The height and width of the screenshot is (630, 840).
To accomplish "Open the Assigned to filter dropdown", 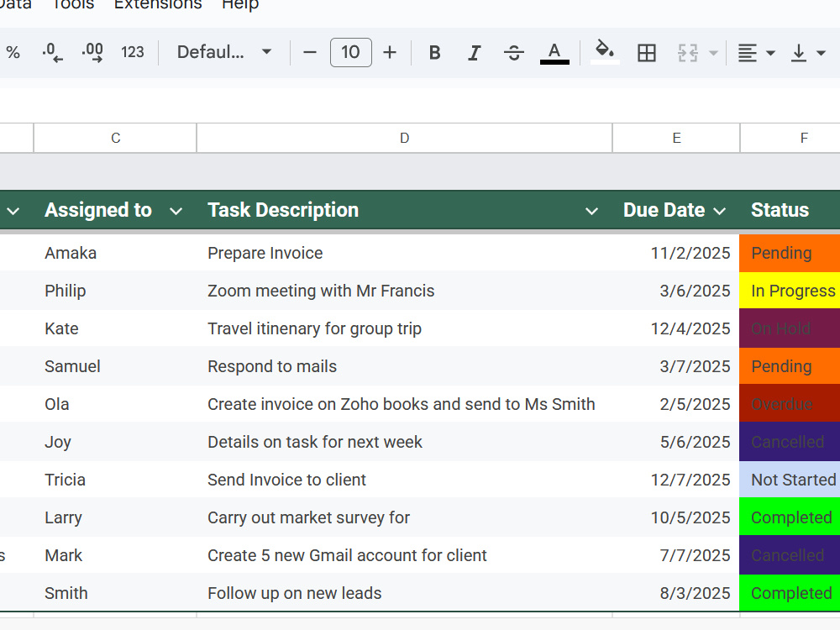I will tap(176, 211).
